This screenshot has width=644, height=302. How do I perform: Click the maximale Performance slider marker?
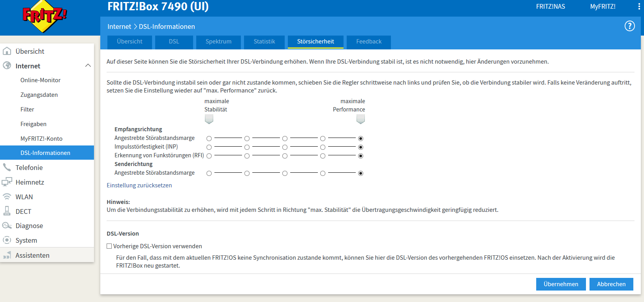pyautogui.click(x=360, y=119)
